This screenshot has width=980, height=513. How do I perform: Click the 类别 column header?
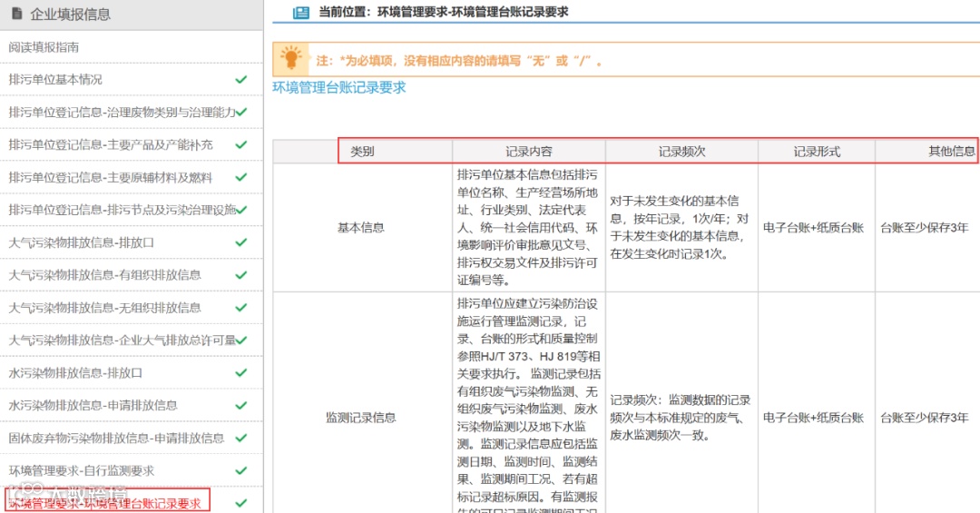pyautogui.click(x=362, y=152)
